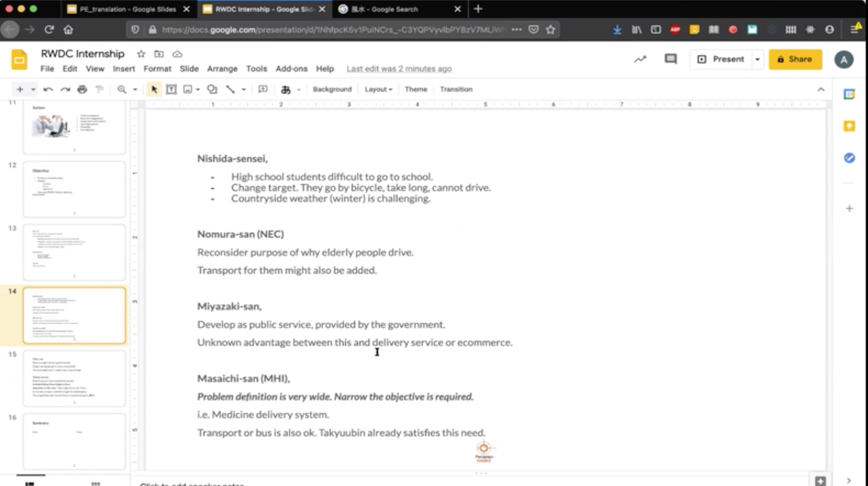Screen dimensions: 868x486
Task: Open the Arrange menu
Action: [222, 69]
